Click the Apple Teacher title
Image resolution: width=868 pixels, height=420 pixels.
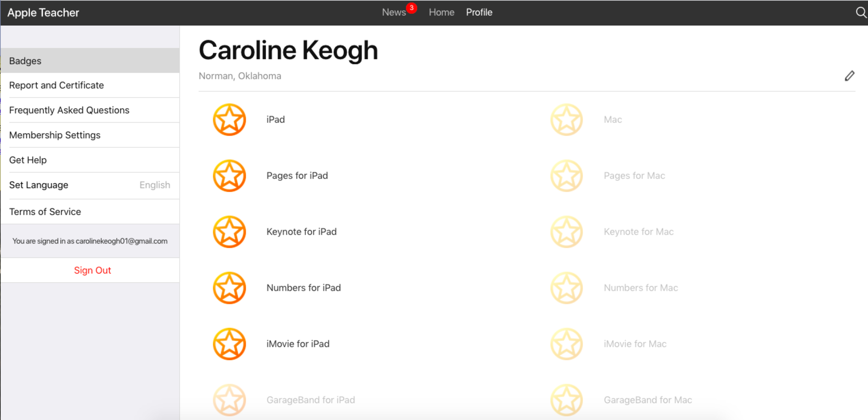[x=43, y=13]
